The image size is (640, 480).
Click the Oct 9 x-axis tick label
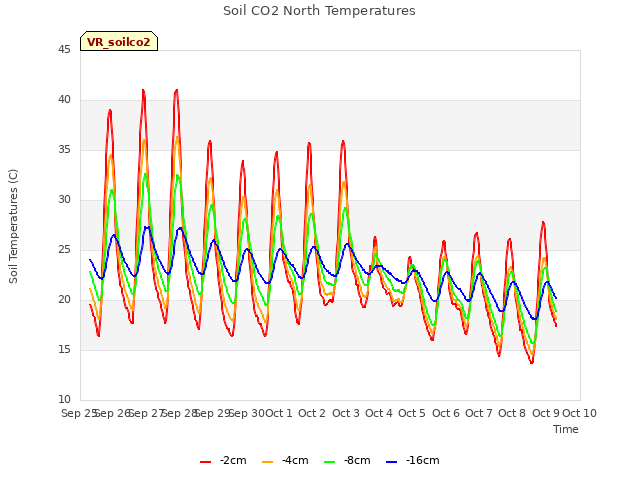pos(546,413)
